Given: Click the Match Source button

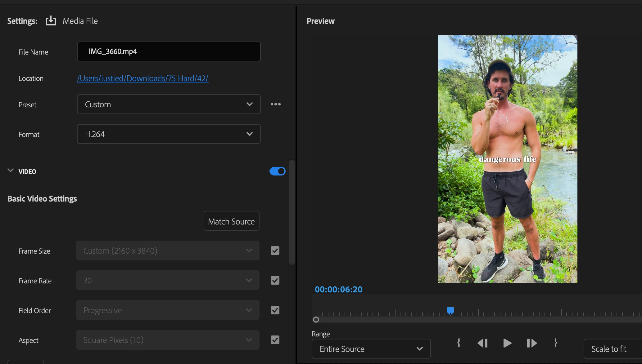Looking at the screenshot, I should pyautogui.click(x=231, y=221).
